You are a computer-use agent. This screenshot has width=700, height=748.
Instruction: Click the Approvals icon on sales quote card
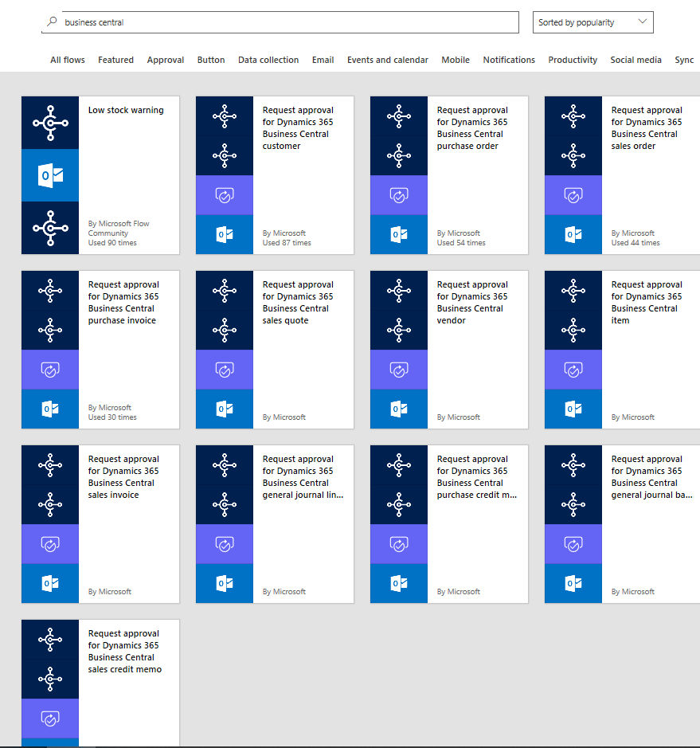click(x=225, y=370)
